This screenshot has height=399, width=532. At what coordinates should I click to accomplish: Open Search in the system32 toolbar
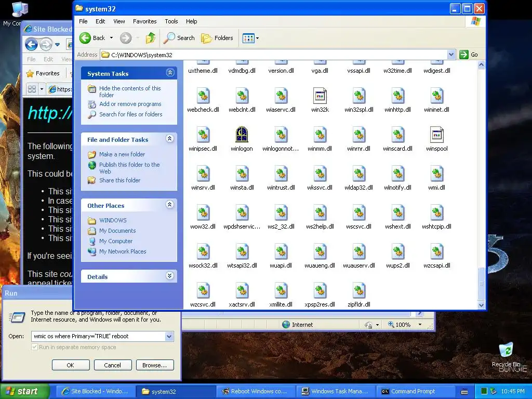pyautogui.click(x=179, y=38)
